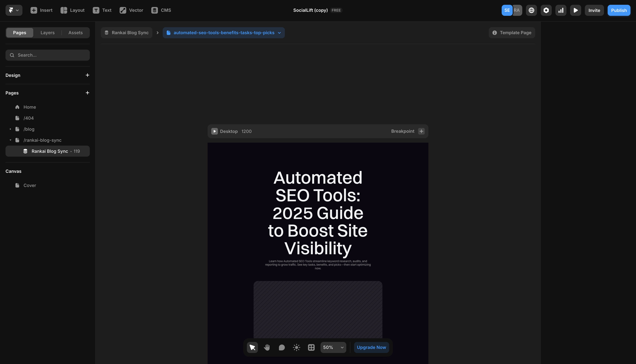Open the Plugins icon in the top bar
This screenshot has height=364, width=636.
546,10
